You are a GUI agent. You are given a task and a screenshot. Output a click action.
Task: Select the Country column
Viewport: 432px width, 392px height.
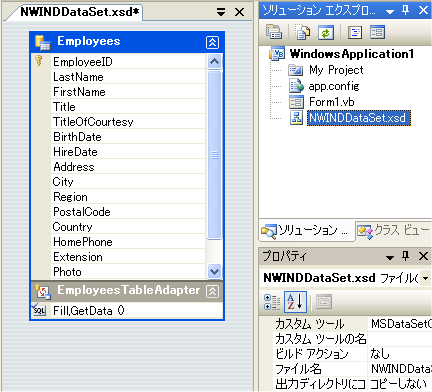coord(128,227)
